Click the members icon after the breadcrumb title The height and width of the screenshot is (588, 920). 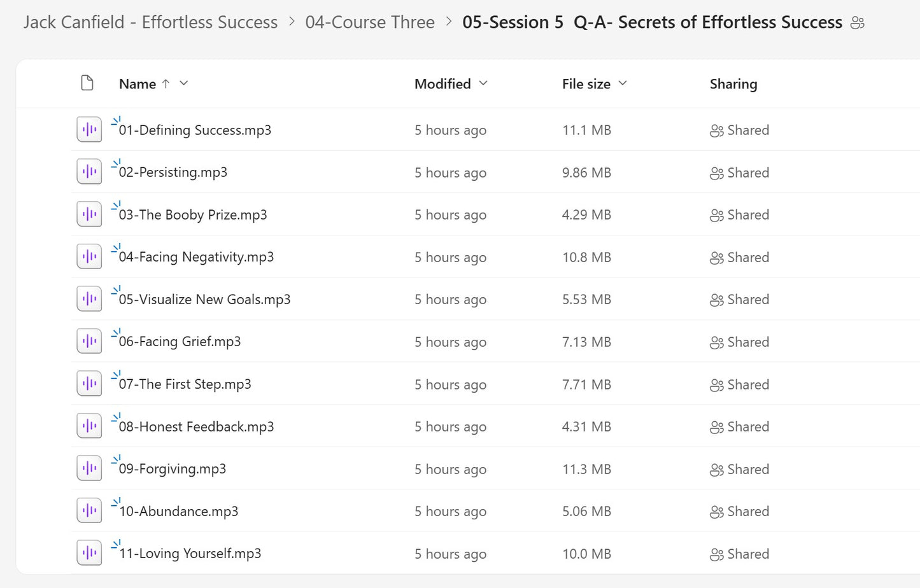click(858, 22)
